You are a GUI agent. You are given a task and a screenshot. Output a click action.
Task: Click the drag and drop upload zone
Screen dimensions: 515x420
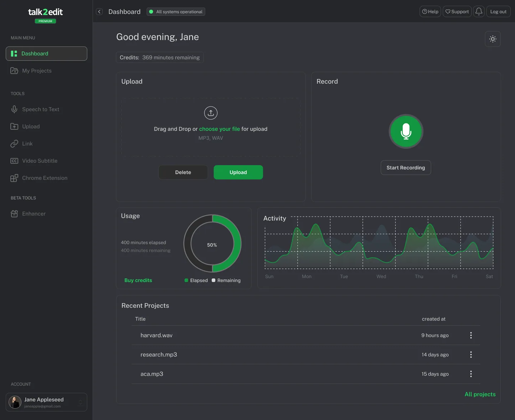(211, 127)
